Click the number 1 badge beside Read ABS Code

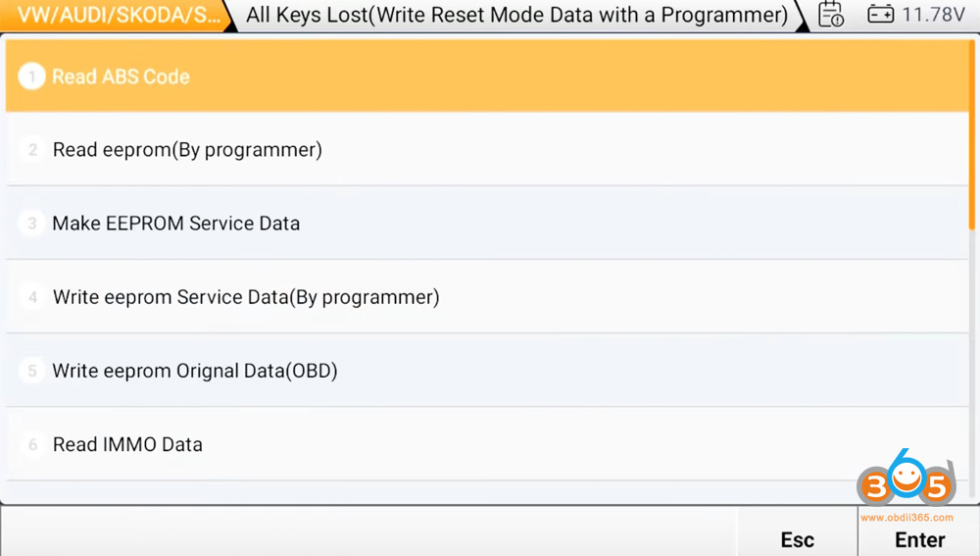[32, 76]
